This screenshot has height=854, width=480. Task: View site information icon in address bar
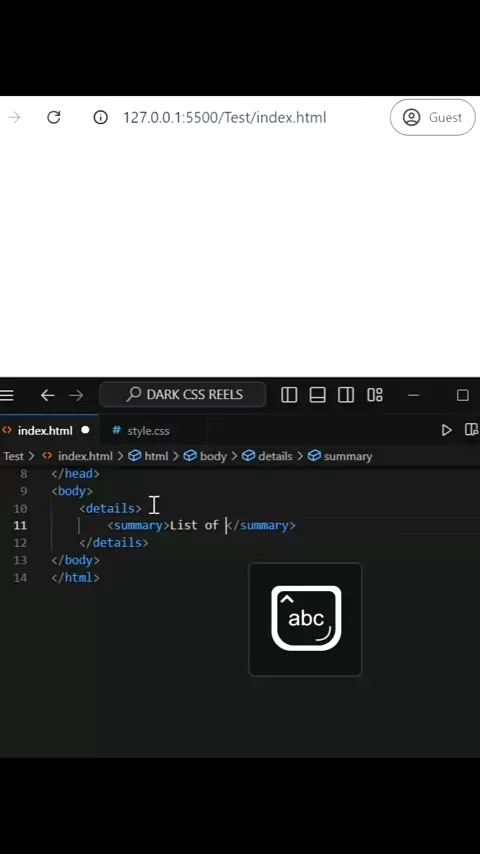click(x=100, y=117)
